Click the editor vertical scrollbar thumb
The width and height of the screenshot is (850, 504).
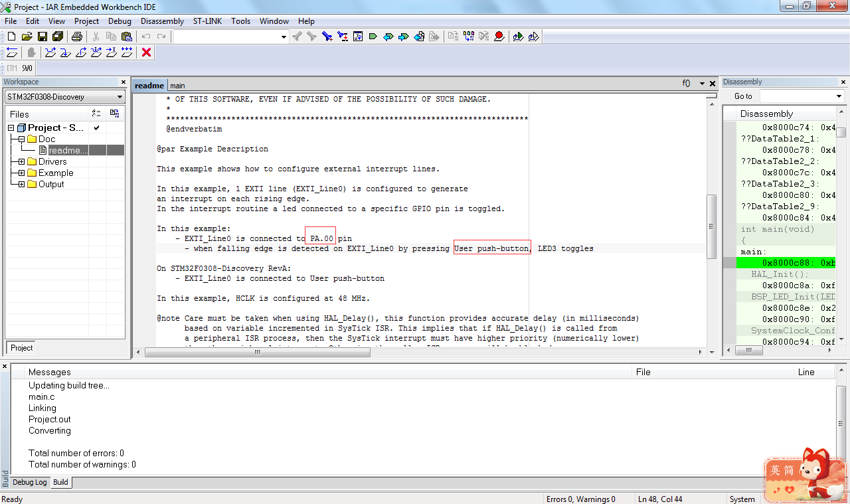711,226
